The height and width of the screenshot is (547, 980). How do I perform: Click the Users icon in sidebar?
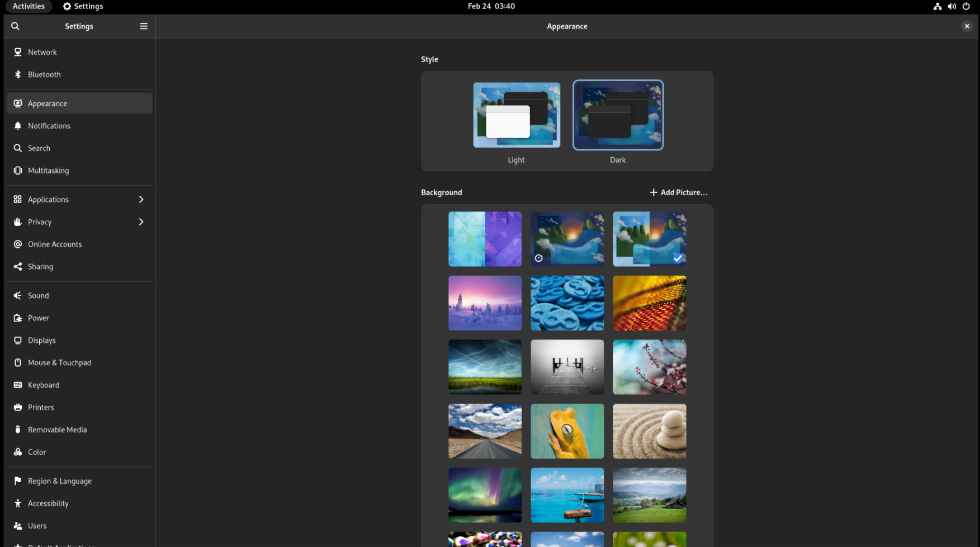pyautogui.click(x=18, y=526)
